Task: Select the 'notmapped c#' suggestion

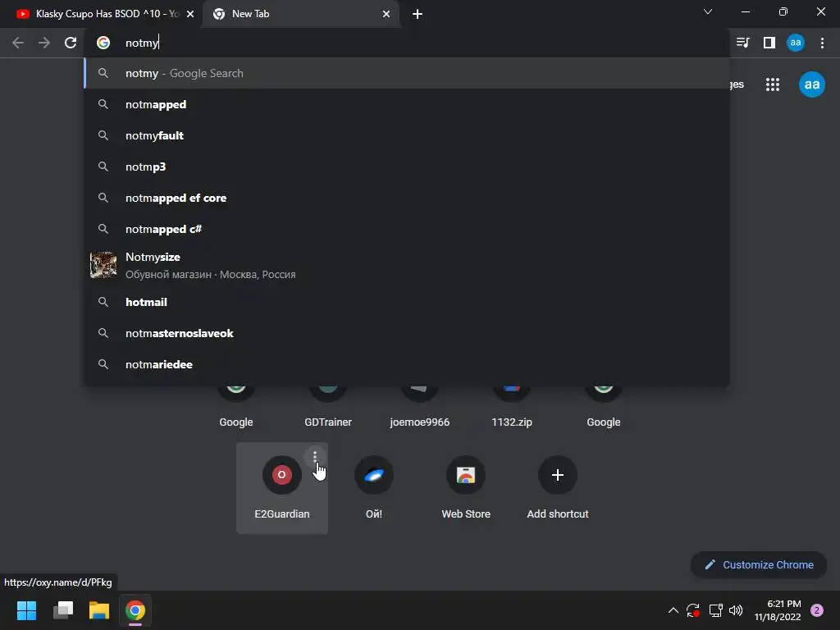Action: (x=407, y=229)
